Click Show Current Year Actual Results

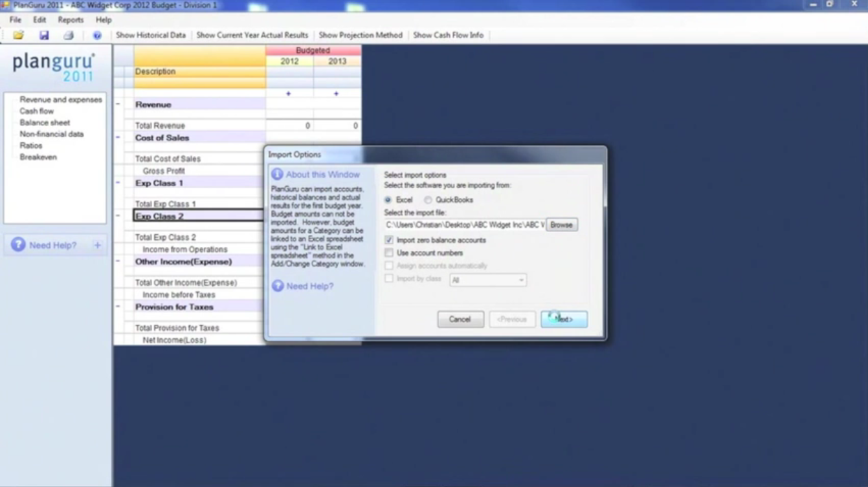(x=252, y=36)
